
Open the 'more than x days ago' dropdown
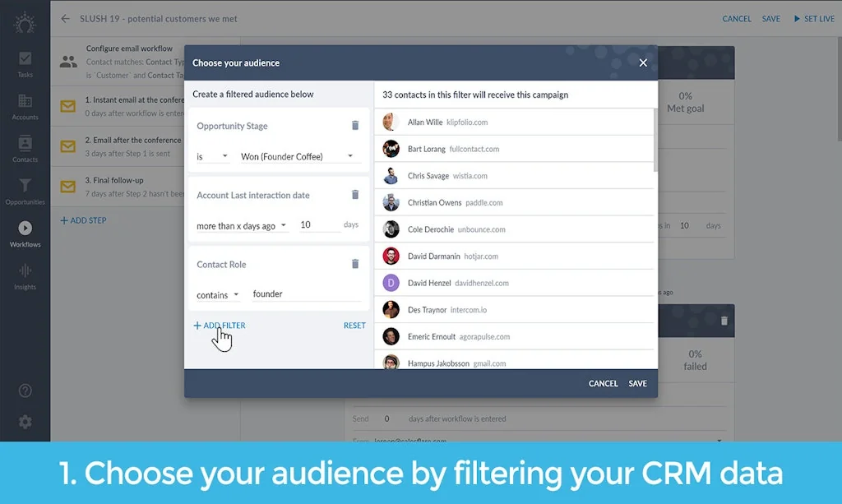click(242, 224)
